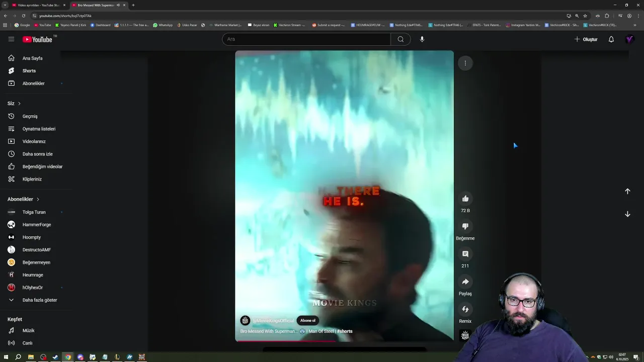Dislike the Short with Beğenme thumbs down
The height and width of the screenshot is (362, 644).
coord(465,226)
